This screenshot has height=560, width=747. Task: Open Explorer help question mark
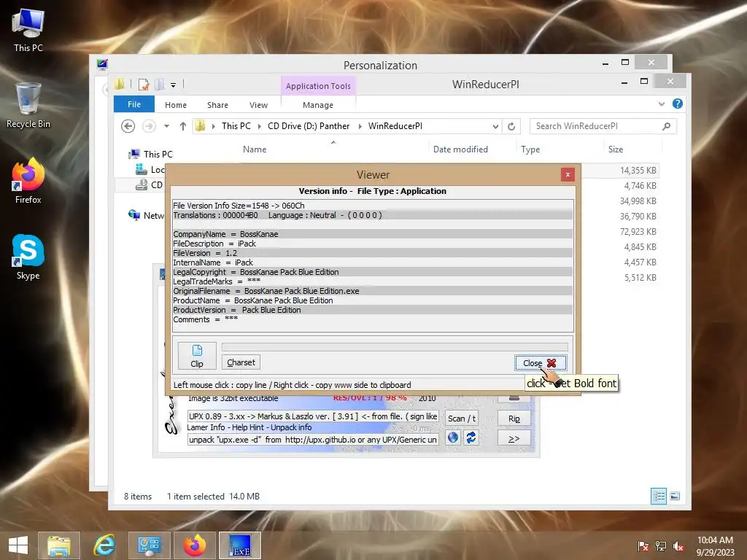click(678, 104)
